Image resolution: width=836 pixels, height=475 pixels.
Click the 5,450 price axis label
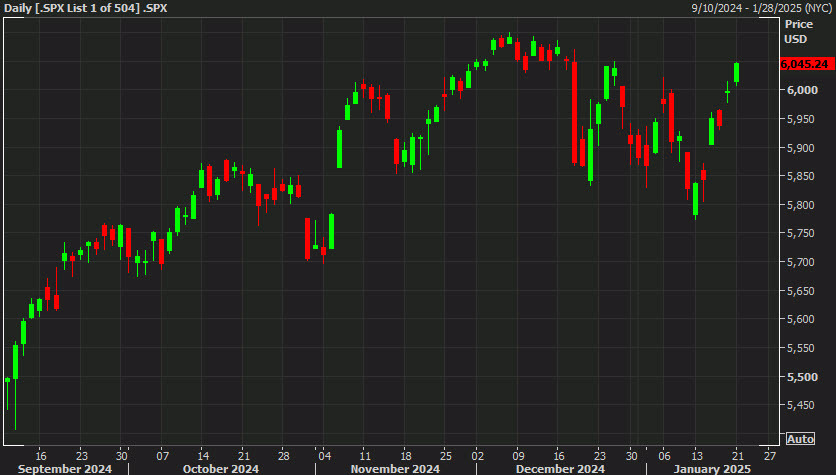point(802,405)
